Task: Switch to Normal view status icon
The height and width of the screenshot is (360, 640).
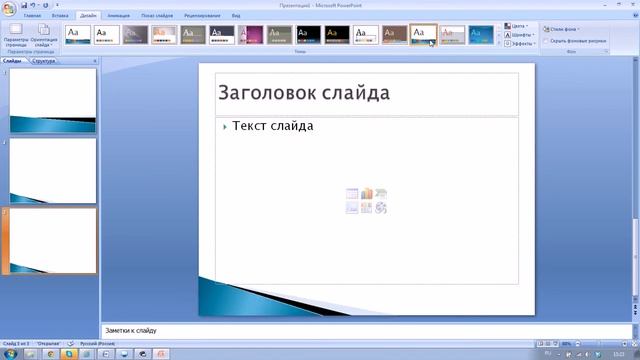Action: click(540, 344)
